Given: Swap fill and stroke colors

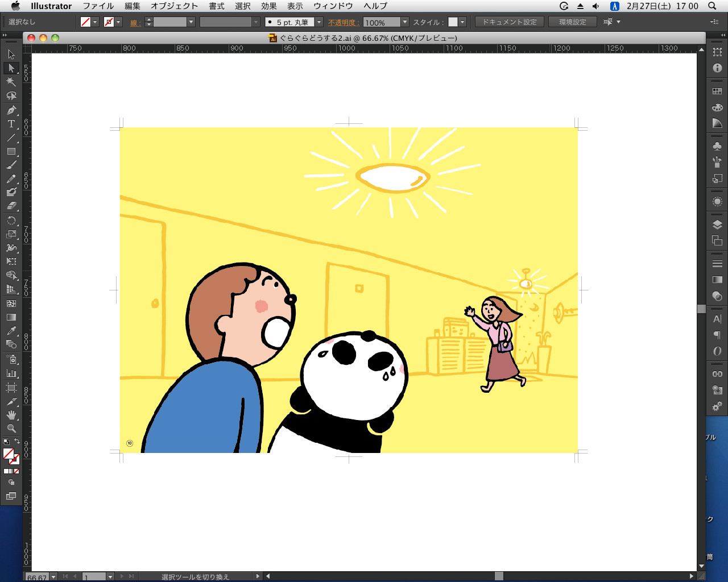Looking at the screenshot, I should (17, 442).
